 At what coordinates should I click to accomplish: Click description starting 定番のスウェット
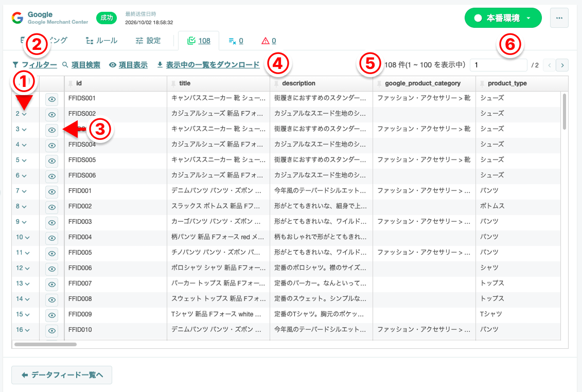pos(320,299)
